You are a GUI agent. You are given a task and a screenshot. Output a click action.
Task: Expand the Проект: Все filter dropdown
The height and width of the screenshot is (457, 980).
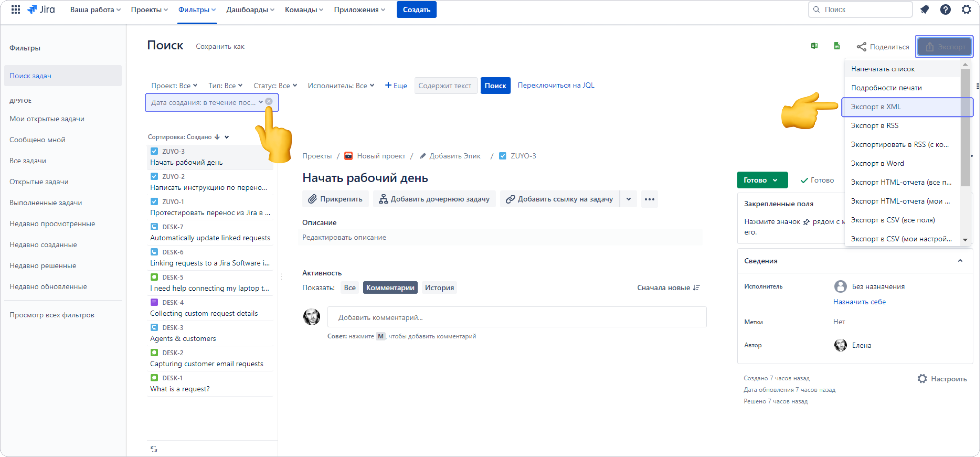point(174,85)
